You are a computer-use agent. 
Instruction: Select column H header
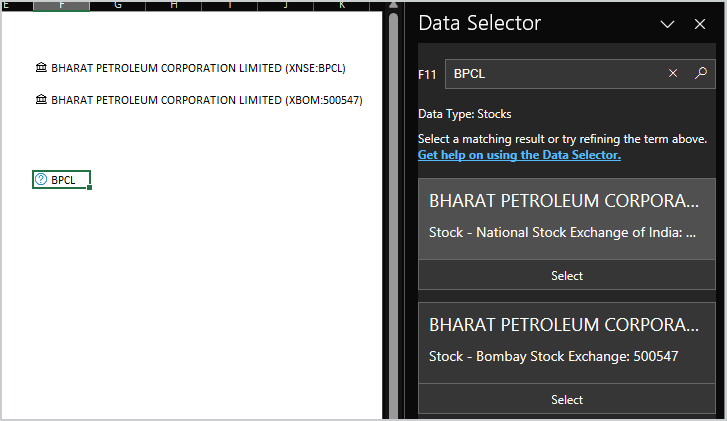coord(174,5)
